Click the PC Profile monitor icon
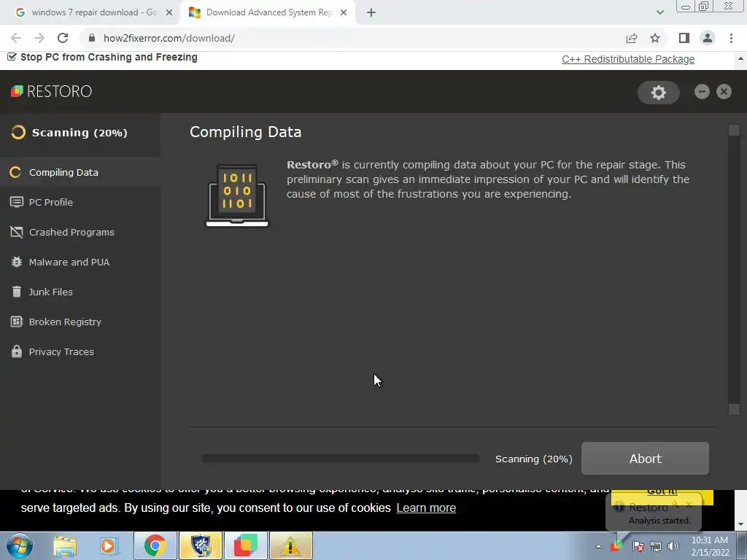 [x=17, y=203]
